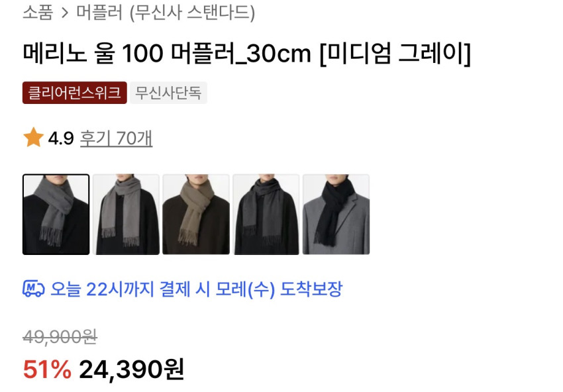Click the 4.9 rating score
The image size is (563, 392).
(x=61, y=138)
